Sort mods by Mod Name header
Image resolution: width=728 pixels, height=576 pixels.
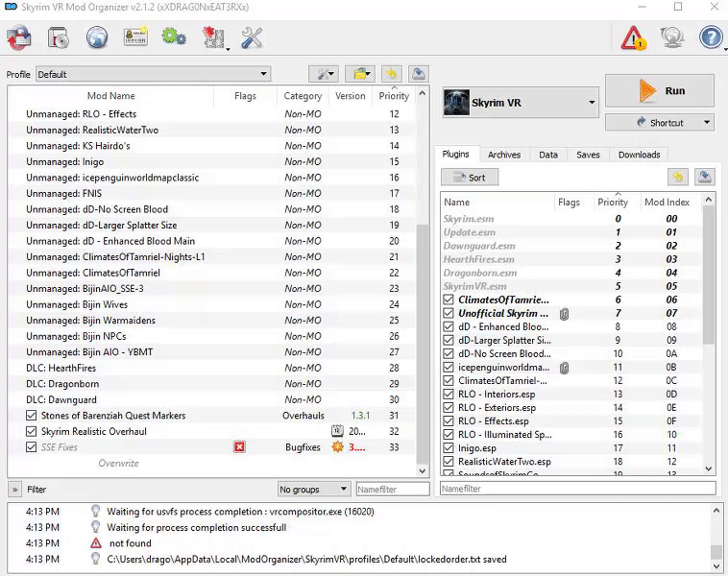(111, 96)
